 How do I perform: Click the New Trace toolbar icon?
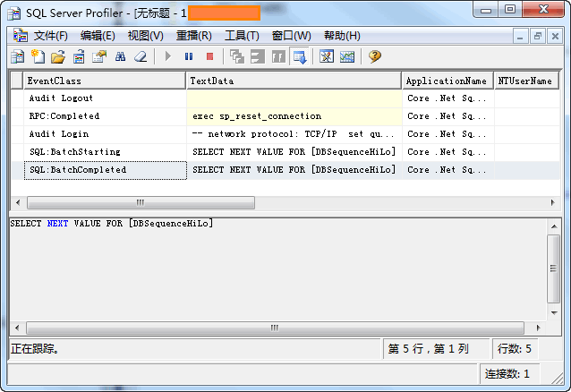click(x=17, y=56)
